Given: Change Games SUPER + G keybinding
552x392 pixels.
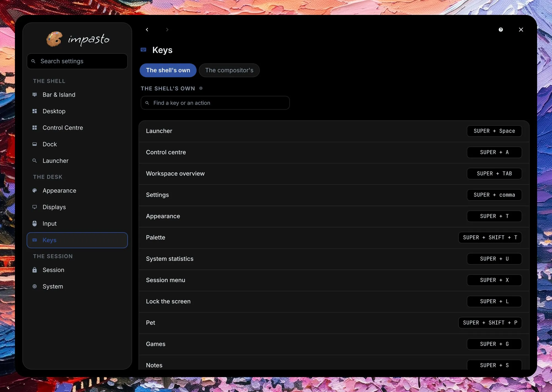Looking at the screenshot, I should pyautogui.click(x=494, y=344).
